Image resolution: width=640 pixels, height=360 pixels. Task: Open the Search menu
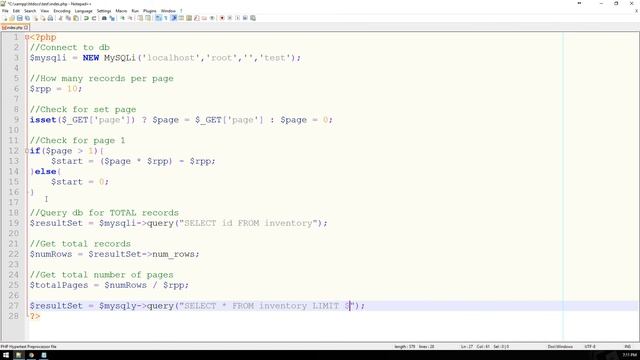point(30,11)
